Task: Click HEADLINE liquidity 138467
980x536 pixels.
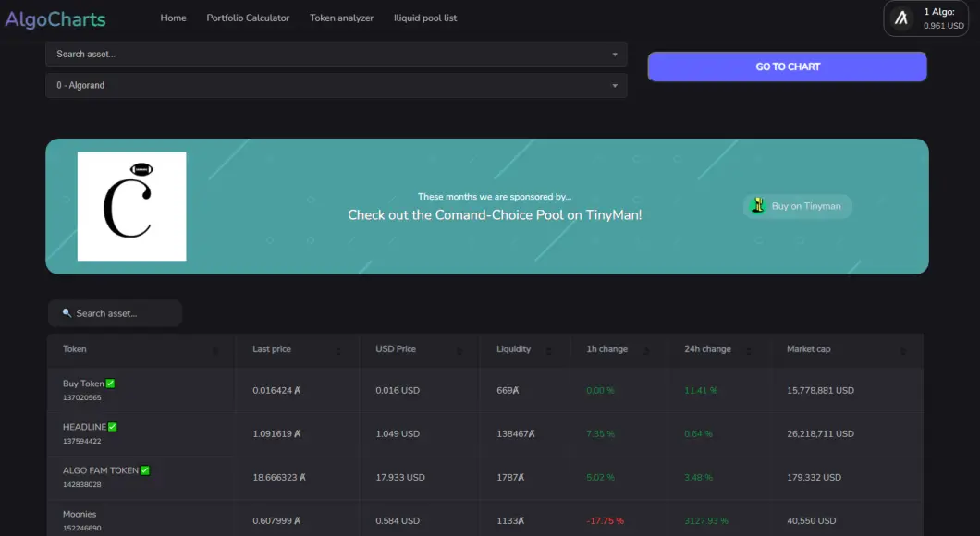Action: tap(516, 433)
